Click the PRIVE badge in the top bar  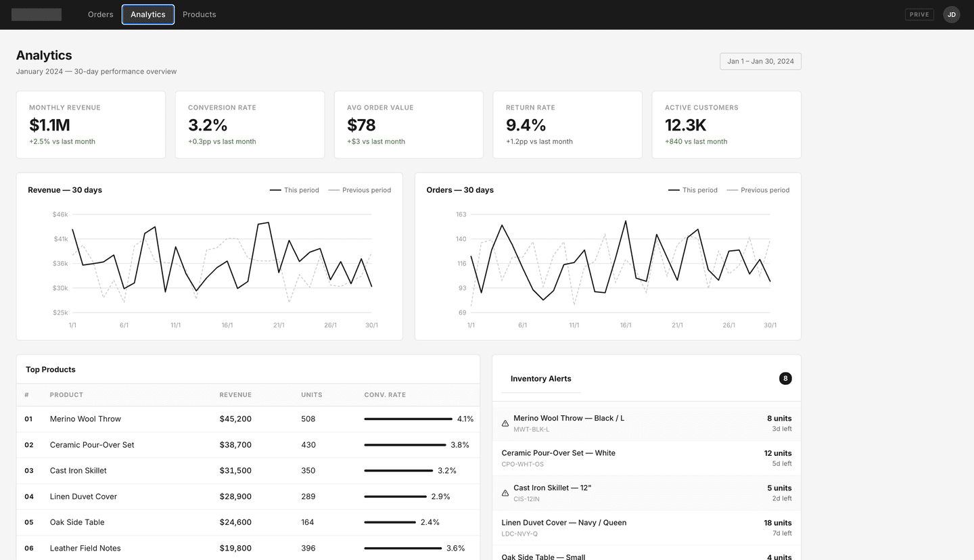click(919, 14)
